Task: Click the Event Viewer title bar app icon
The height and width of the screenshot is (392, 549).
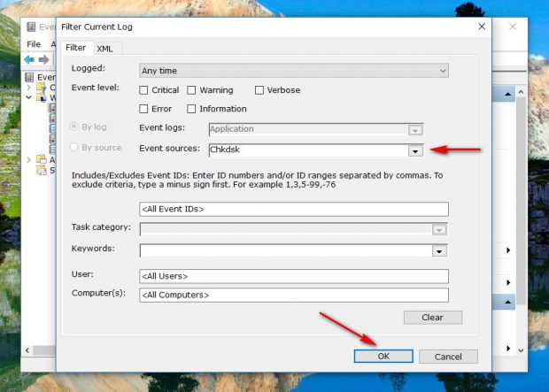Action: coord(31,27)
